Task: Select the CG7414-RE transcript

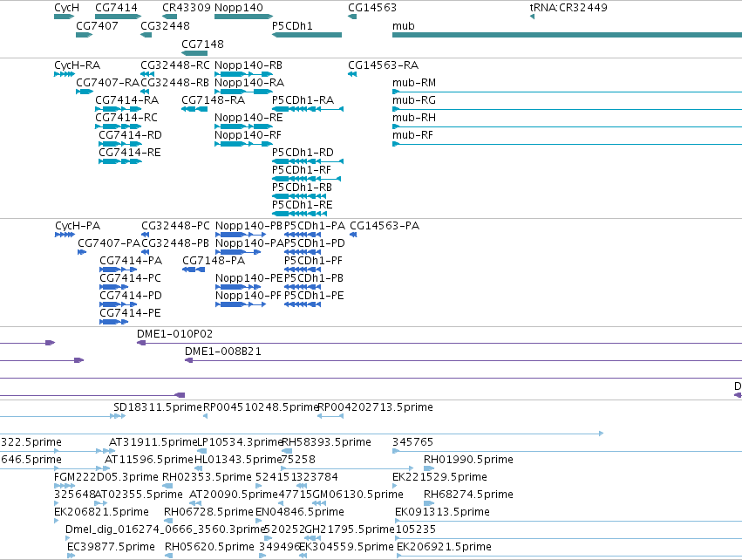Action: coord(120,161)
